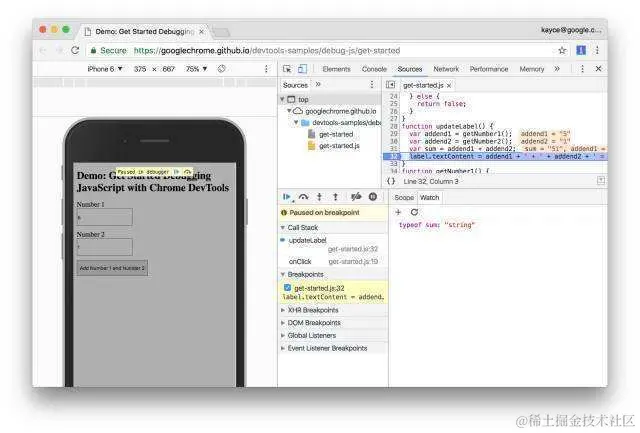Reload the page with the refresh icon
Screen dimensions: 640x433
(75, 50)
